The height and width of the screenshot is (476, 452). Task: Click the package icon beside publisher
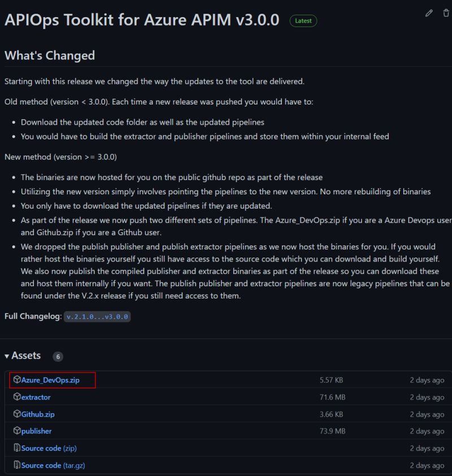click(18, 431)
